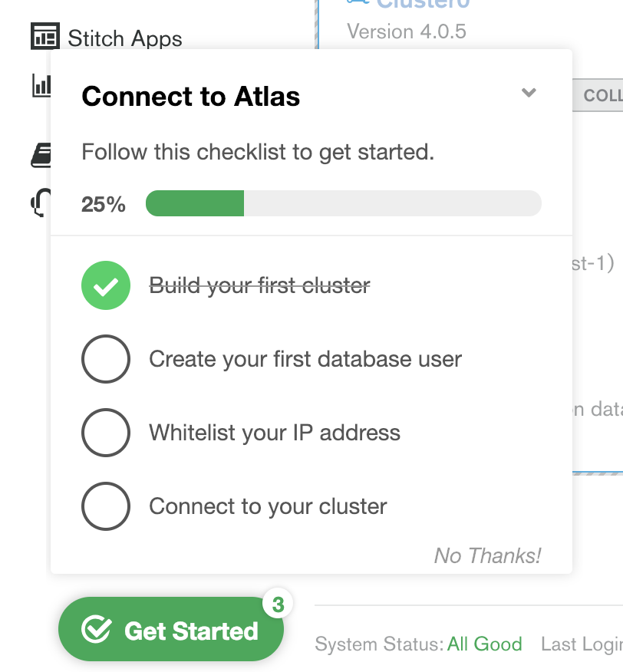This screenshot has height=672, width=623.
Task: Click the checkmark icon on Get Started
Action: tap(97, 630)
